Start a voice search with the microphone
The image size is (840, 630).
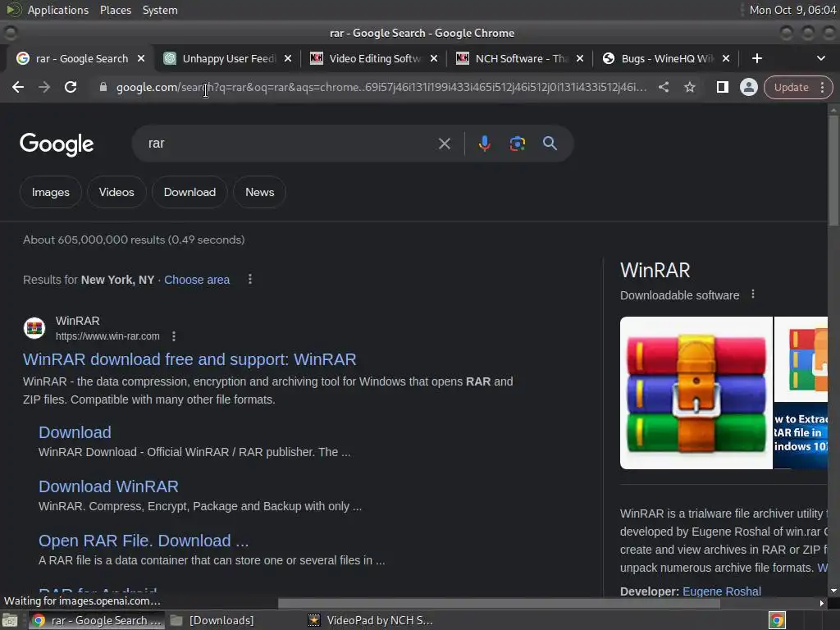[x=484, y=144]
